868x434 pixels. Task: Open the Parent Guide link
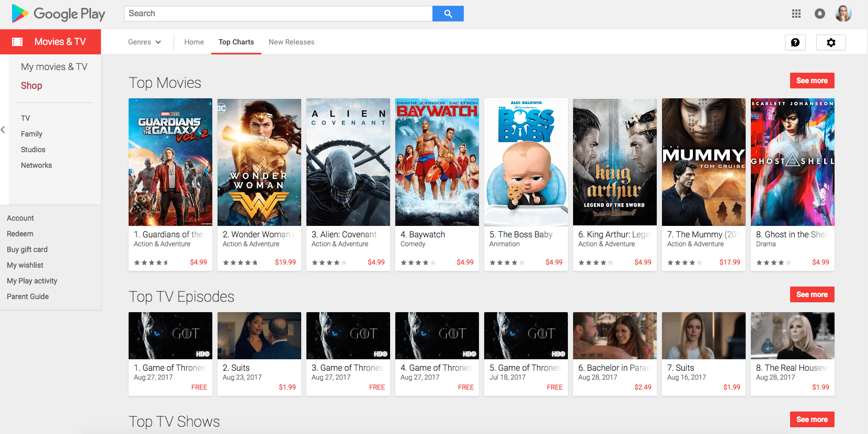click(28, 296)
